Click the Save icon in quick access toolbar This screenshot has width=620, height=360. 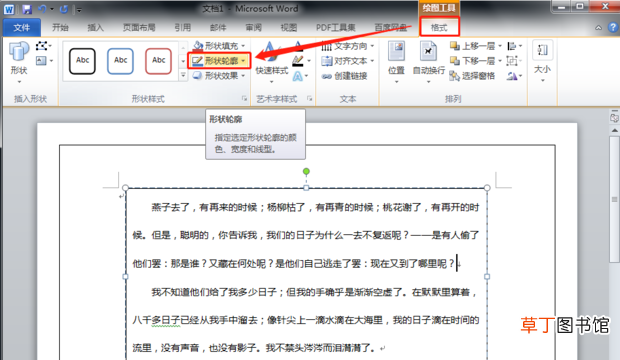pyautogui.click(x=26, y=9)
